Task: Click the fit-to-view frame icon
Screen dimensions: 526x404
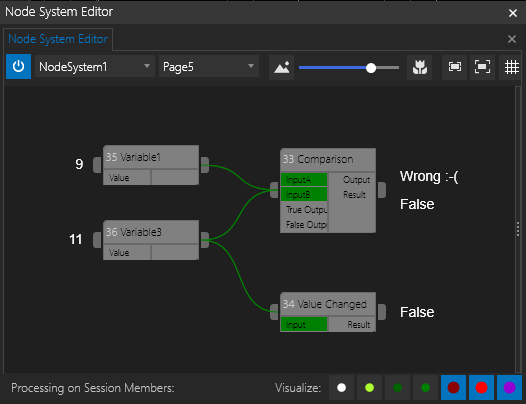Action: (455, 67)
